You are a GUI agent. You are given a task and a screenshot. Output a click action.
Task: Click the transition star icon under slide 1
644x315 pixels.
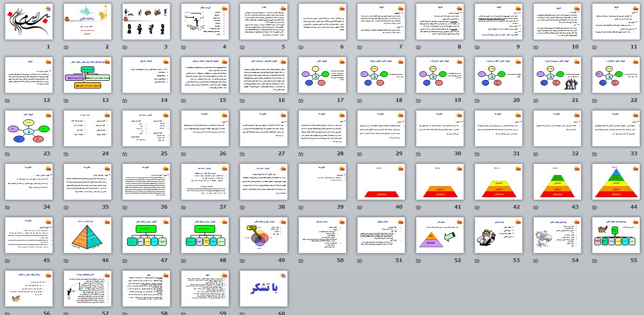pyautogui.click(x=7, y=48)
